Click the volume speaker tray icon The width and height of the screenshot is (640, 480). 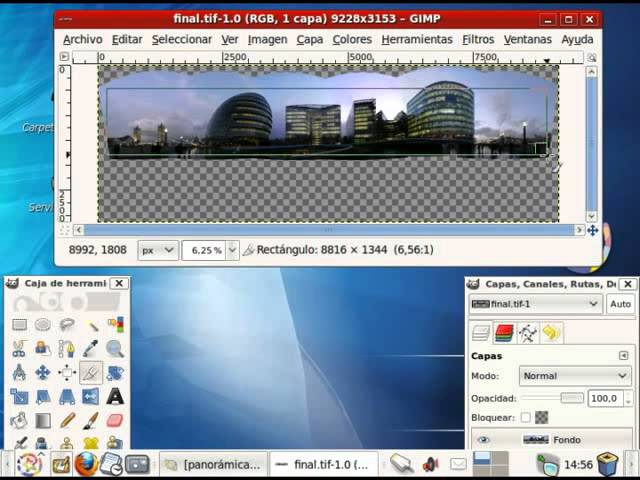(x=430, y=464)
